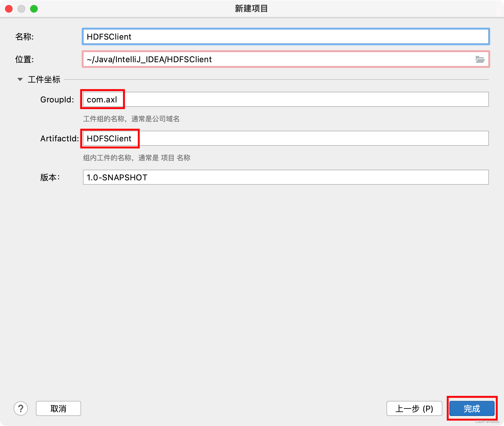
Task: Click the ArtifactId: label
Action: pyautogui.click(x=60, y=139)
